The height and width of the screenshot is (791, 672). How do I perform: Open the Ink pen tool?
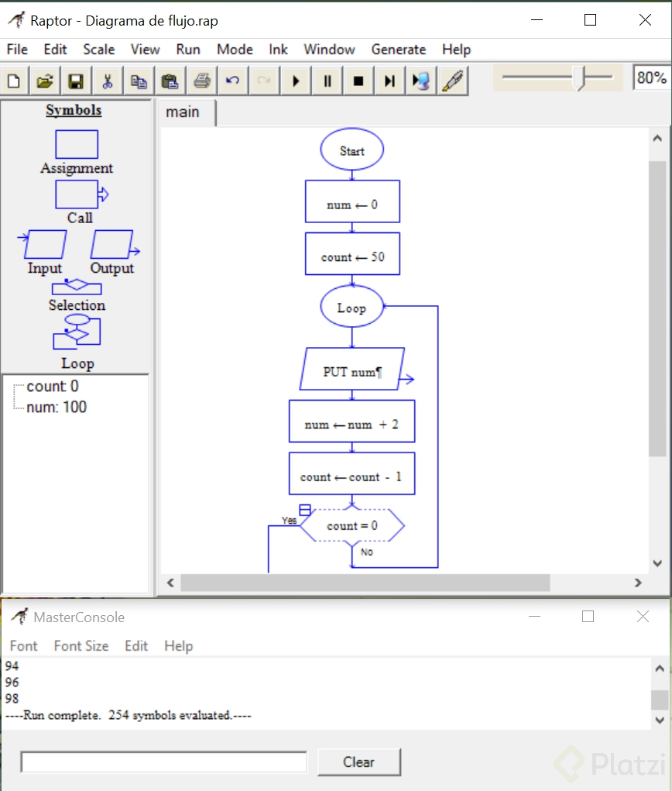454,81
